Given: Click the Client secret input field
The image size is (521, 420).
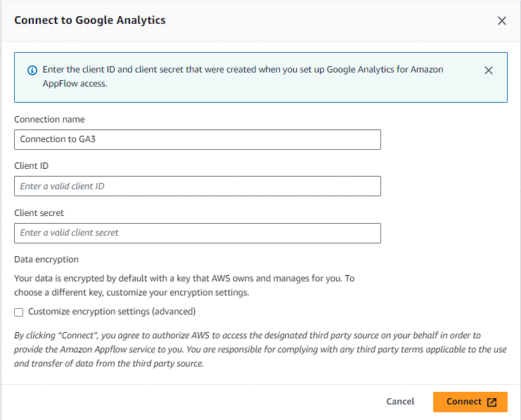Looking at the screenshot, I should pos(198,233).
